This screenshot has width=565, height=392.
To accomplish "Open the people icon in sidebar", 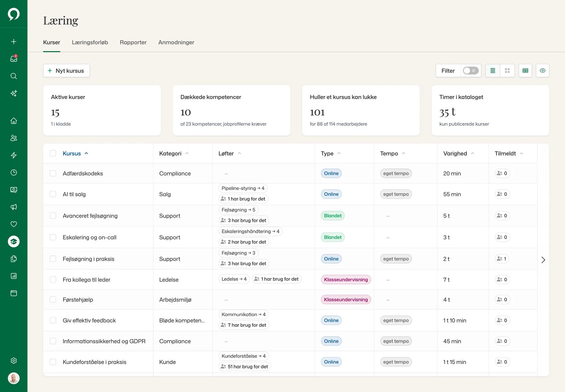I will pyautogui.click(x=14, y=138).
